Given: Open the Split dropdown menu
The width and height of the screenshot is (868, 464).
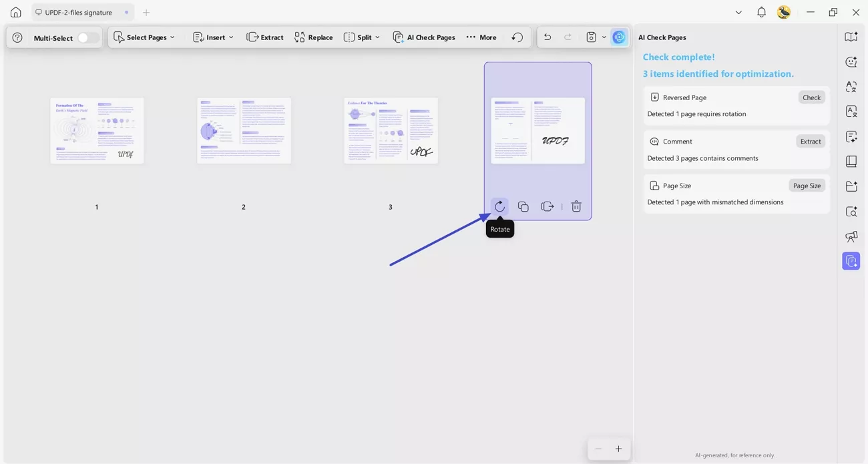Looking at the screenshot, I should (361, 37).
